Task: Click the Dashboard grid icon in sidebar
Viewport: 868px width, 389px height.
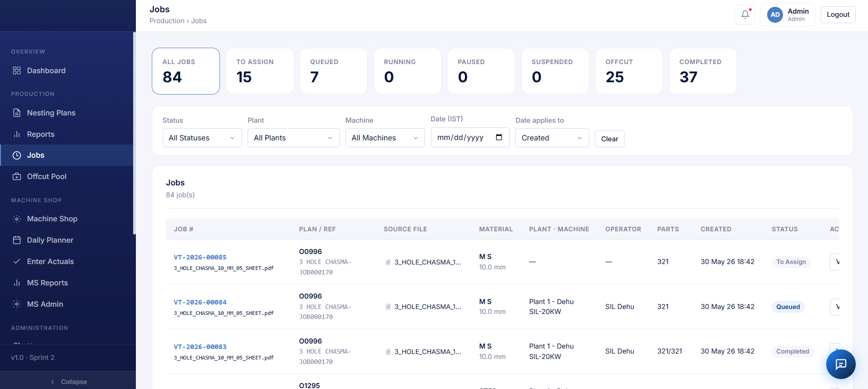Action: [17, 70]
